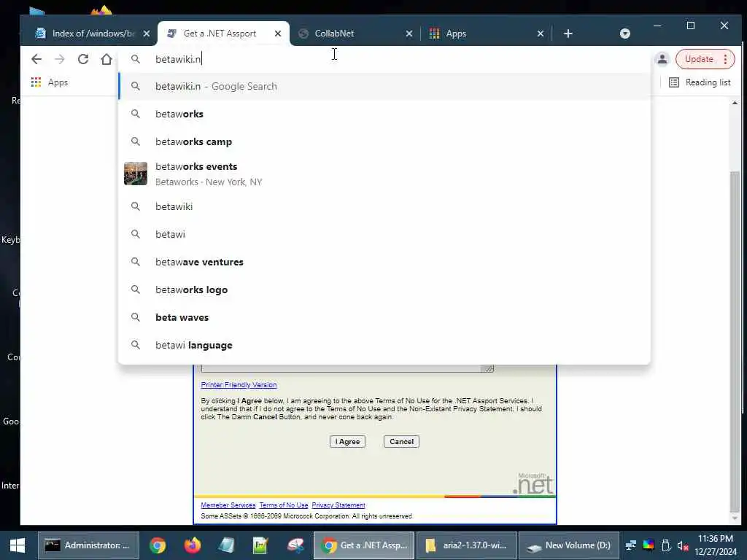This screenshot has height=560, width=747.
Task: Open the brain-shaped taskbar icon
Action: 295,545
